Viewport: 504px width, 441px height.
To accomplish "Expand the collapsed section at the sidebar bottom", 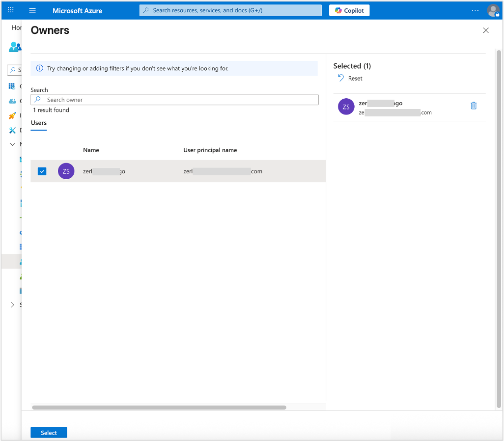I will click(x=12, y=304).
